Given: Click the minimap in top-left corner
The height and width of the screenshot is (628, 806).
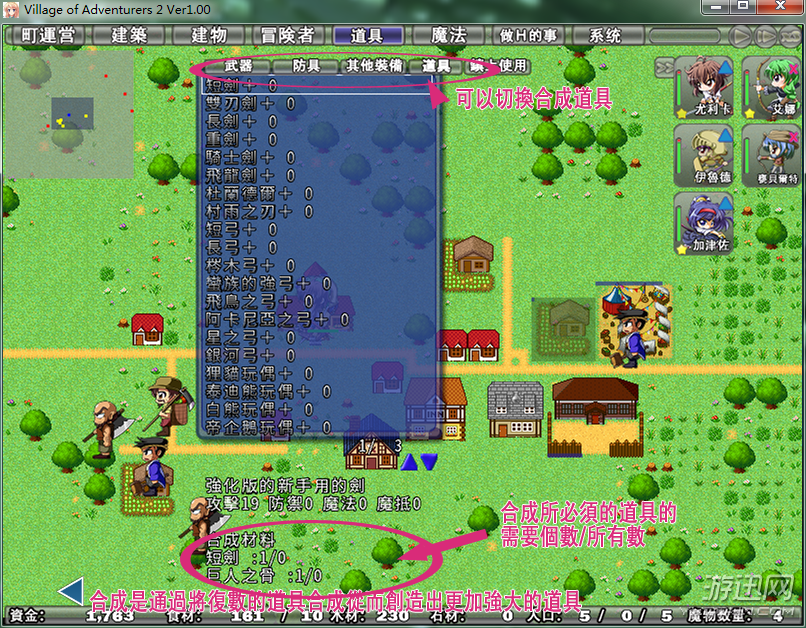Looking at the screenshot, I should 69,112.
